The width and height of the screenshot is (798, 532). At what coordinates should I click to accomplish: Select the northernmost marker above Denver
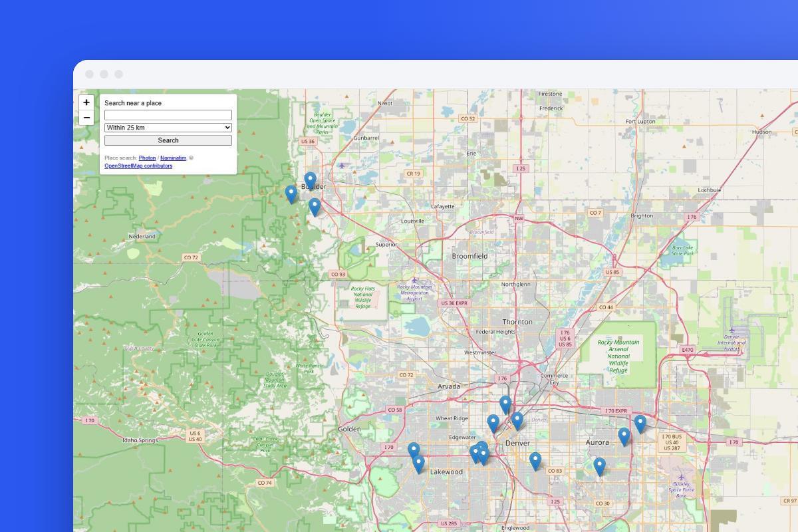point(505,405)
